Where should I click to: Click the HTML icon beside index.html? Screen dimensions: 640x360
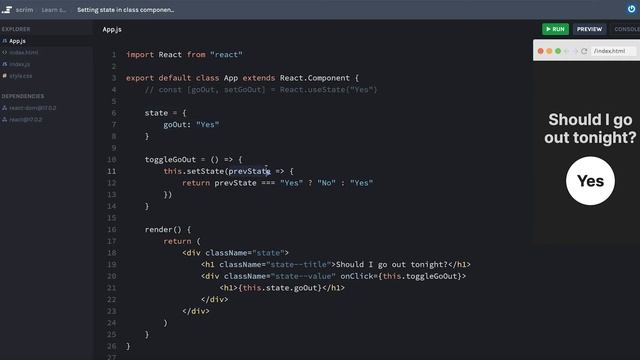5,52
